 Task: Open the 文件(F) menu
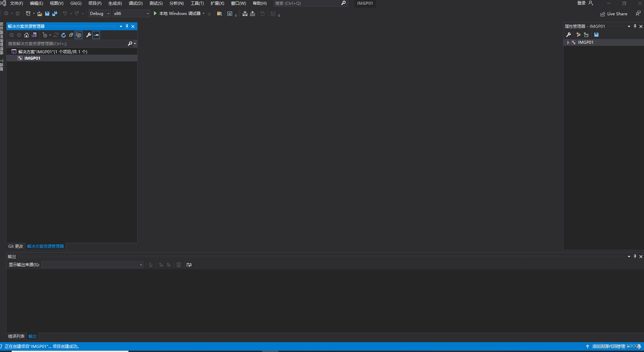click(17, 3)
